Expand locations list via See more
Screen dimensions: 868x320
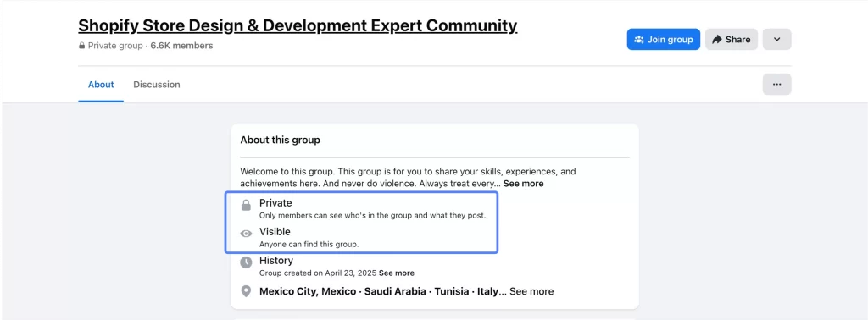point(531,291)
